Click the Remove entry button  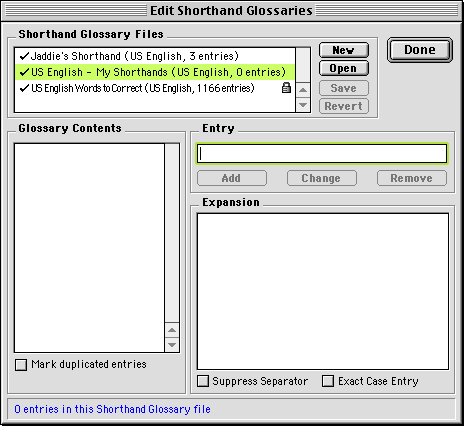point(412,178)
